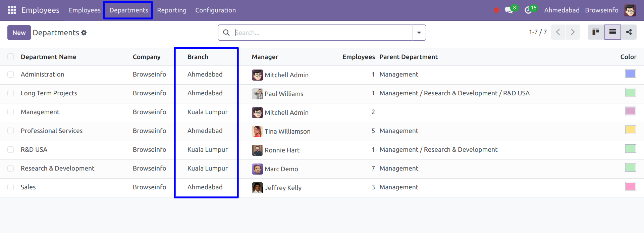The width and height of the screenshot is (644, 233).
Task: Open the Reporting menu
Action: point(171,10)
